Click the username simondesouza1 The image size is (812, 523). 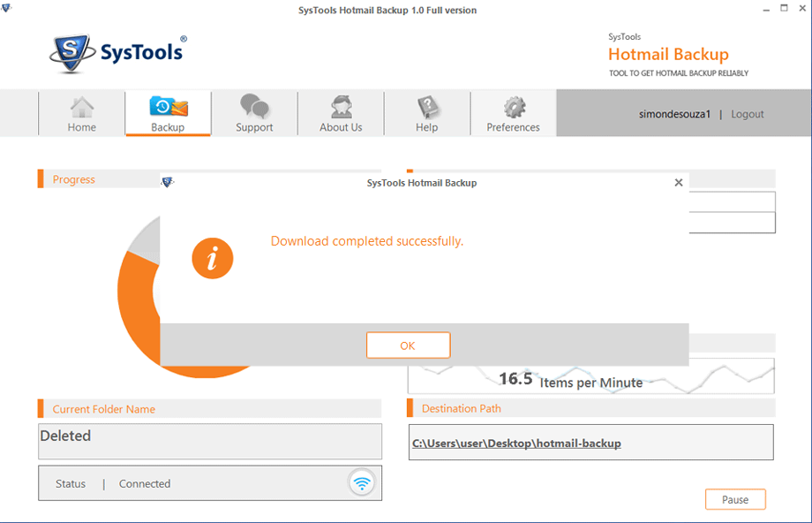[674, 114]
